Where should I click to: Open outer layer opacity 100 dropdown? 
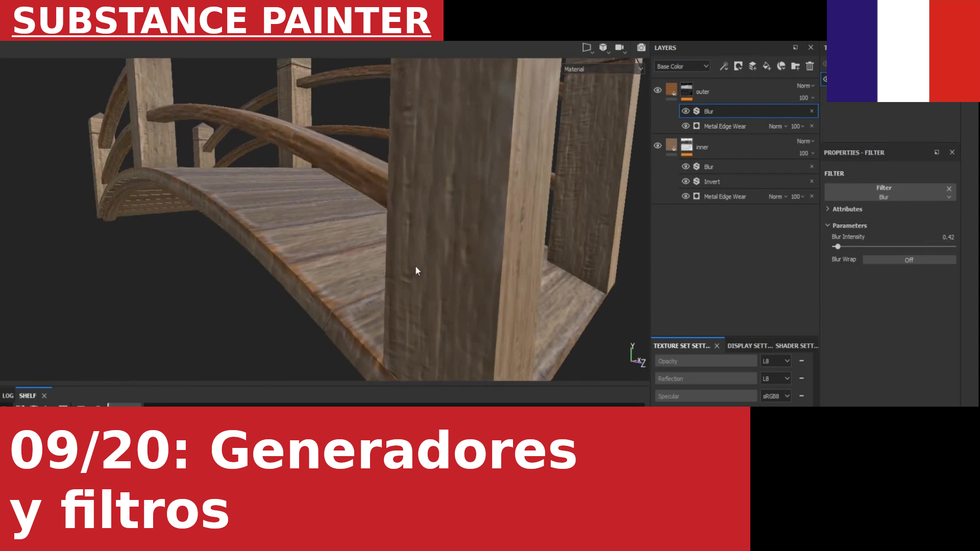tap(806, 97)
